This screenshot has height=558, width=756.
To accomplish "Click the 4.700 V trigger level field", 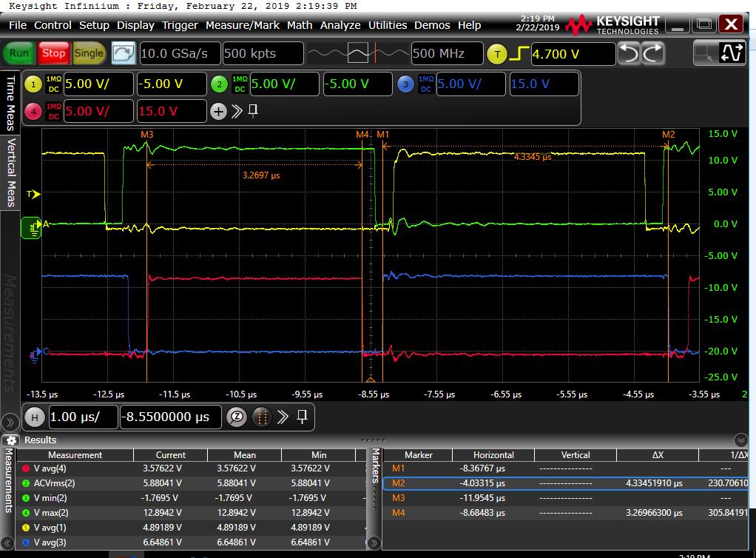I will (x=573, y=53).
